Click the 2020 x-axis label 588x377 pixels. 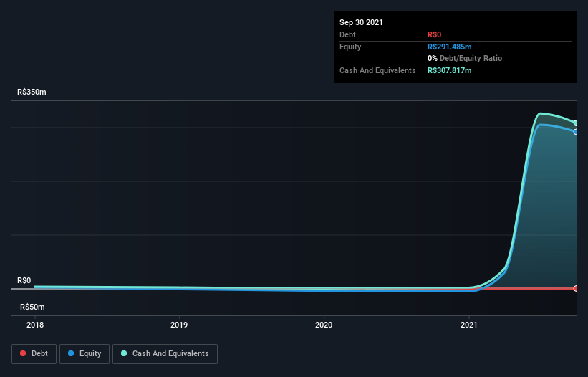(324, 325)
